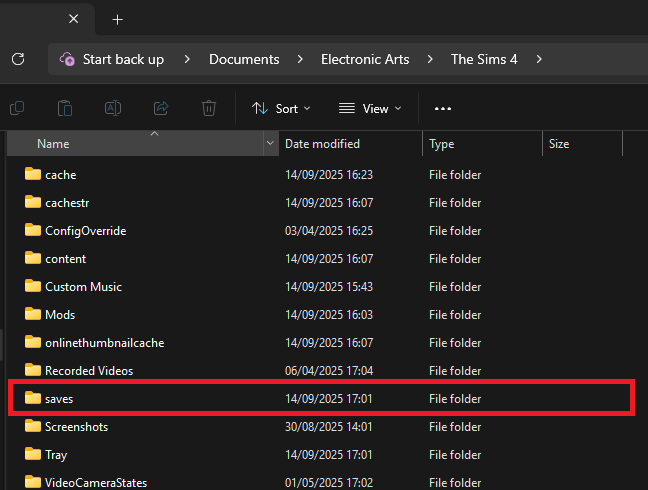The image size is (648, 490).
Task: Expand the chevron after The Sims 4
Action: tap(539, 59)
